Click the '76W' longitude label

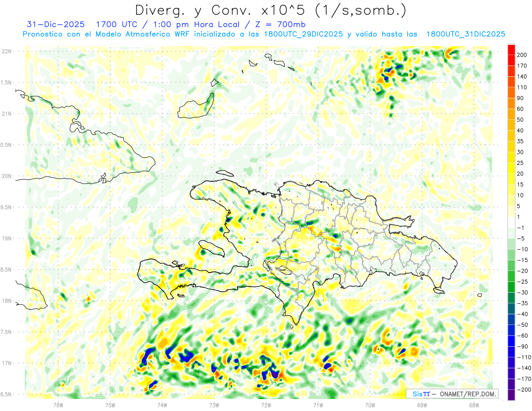pos(58,405)
